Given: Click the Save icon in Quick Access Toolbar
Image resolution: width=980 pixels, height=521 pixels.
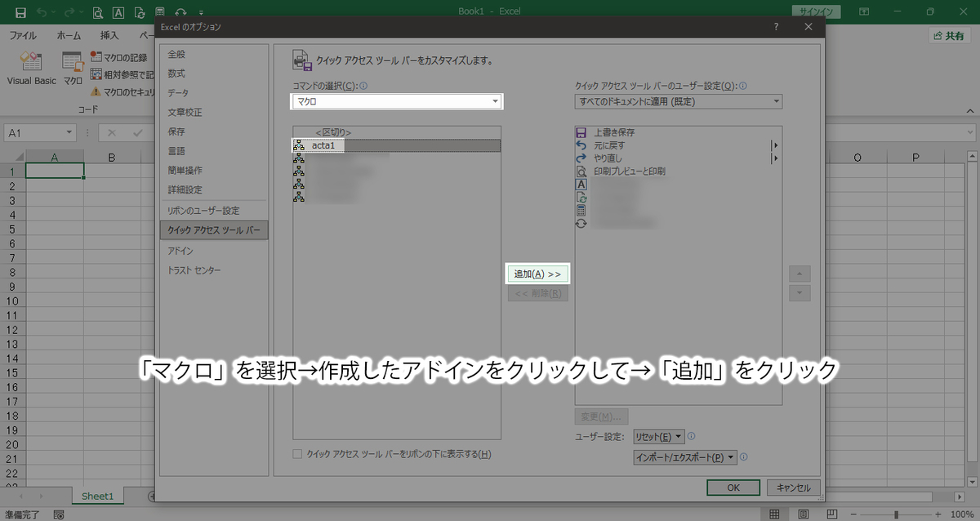Looking at the screenshot, I should (20, 11).
